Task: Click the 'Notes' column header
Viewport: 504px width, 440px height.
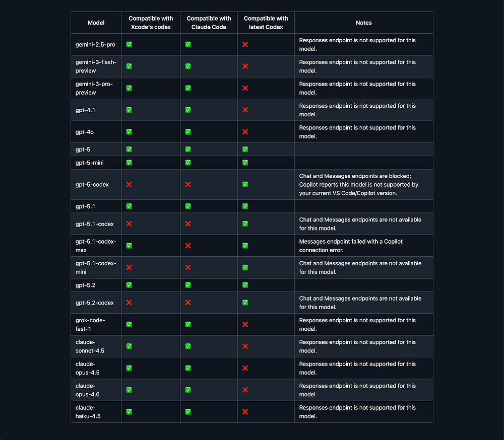Action: click(x=363, y=23)
